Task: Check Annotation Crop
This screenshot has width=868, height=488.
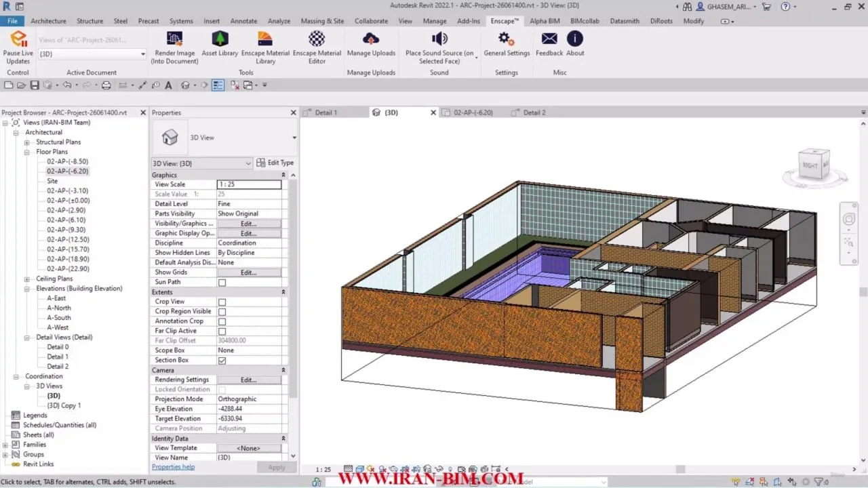Action: 222,322
